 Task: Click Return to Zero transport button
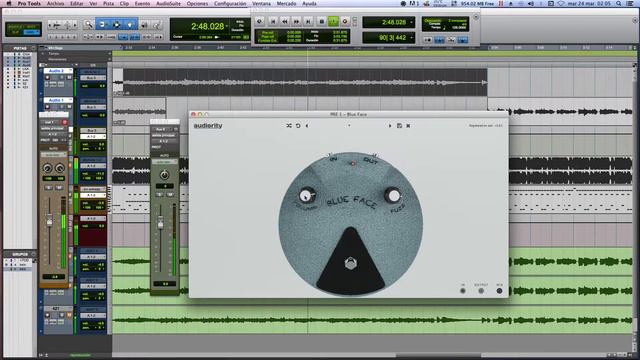273,22
